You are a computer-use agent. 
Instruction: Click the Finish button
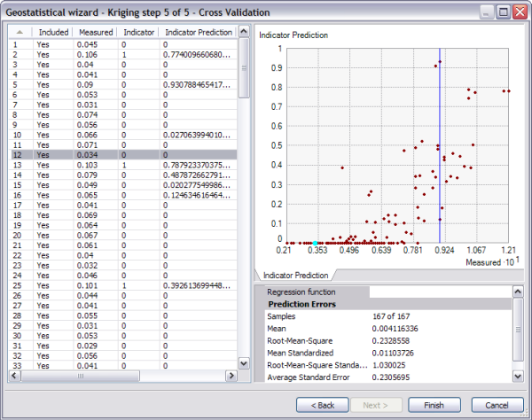tap(434, 405)
